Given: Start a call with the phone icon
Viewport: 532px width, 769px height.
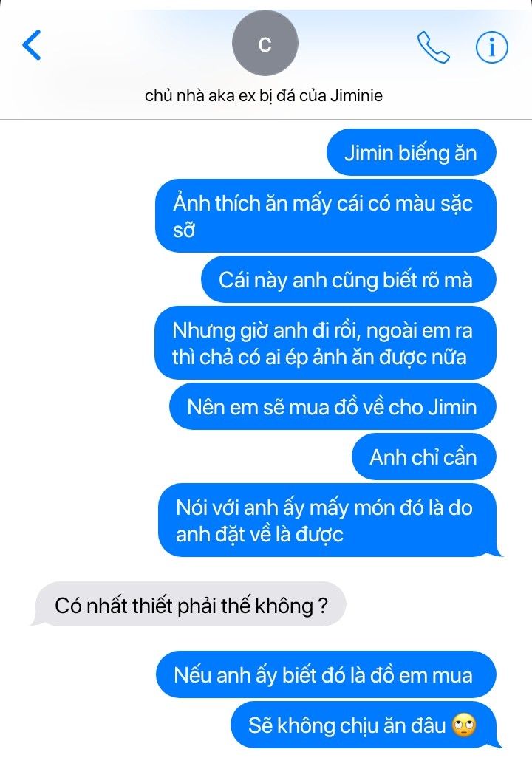Looking at the screenshot, I should pos(433,47).
